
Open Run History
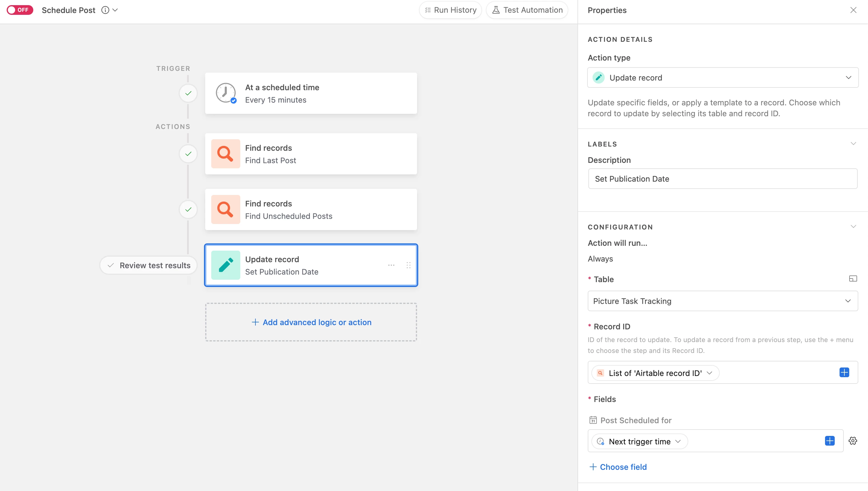click(x=450, y=10)
